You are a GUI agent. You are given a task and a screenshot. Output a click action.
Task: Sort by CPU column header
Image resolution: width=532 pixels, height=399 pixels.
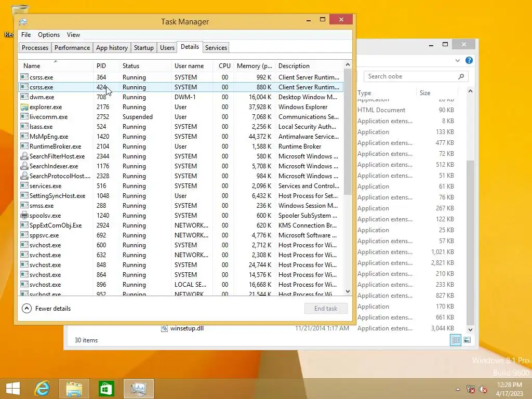224,66
